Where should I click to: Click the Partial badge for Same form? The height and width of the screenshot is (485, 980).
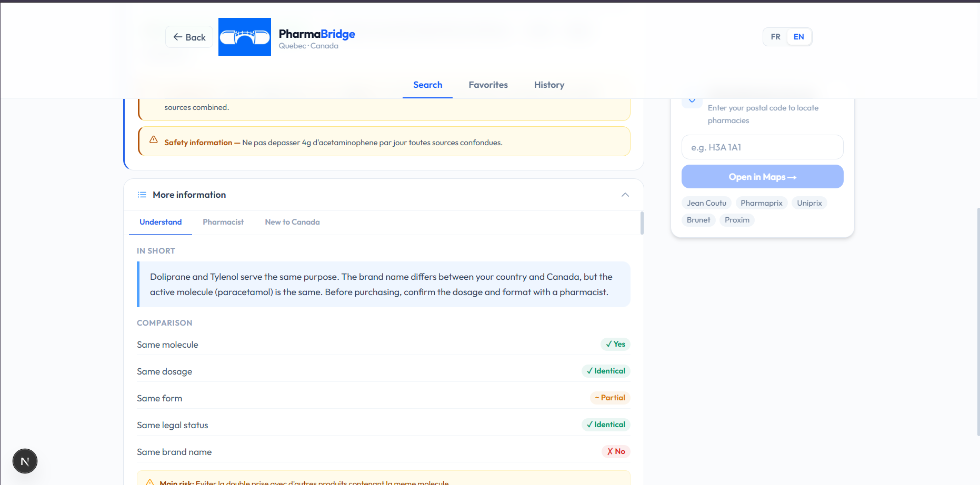tap(610, 398)
